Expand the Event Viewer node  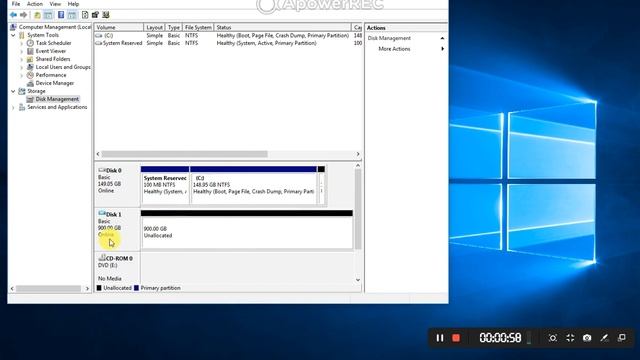click(x=22, y=51)
